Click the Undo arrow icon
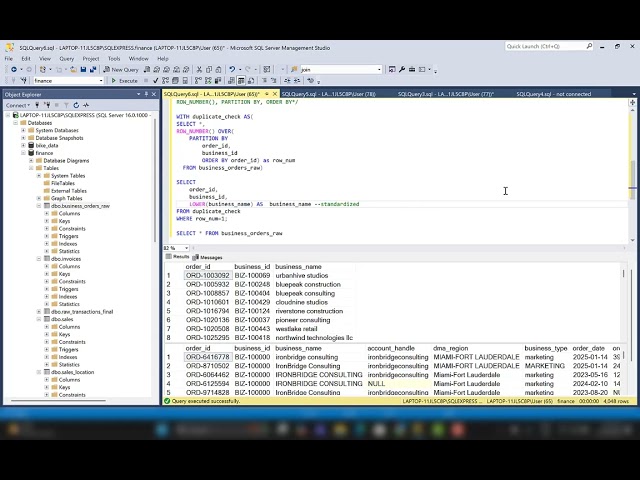Image resolution: width=640 pixels, height=480 pixels. point(232,69)
